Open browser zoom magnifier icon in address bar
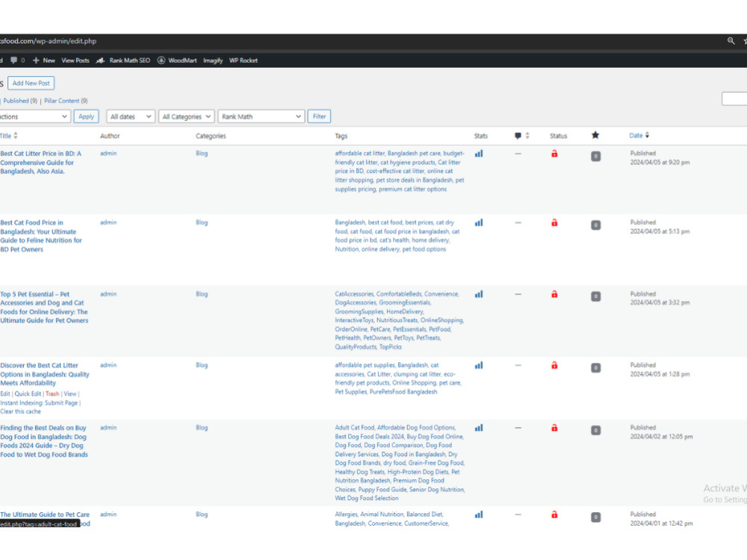 tap(731, 41)
